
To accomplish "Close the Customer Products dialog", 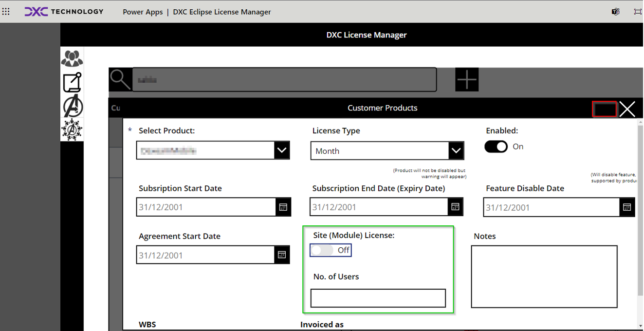I will (x=627, y=109).
